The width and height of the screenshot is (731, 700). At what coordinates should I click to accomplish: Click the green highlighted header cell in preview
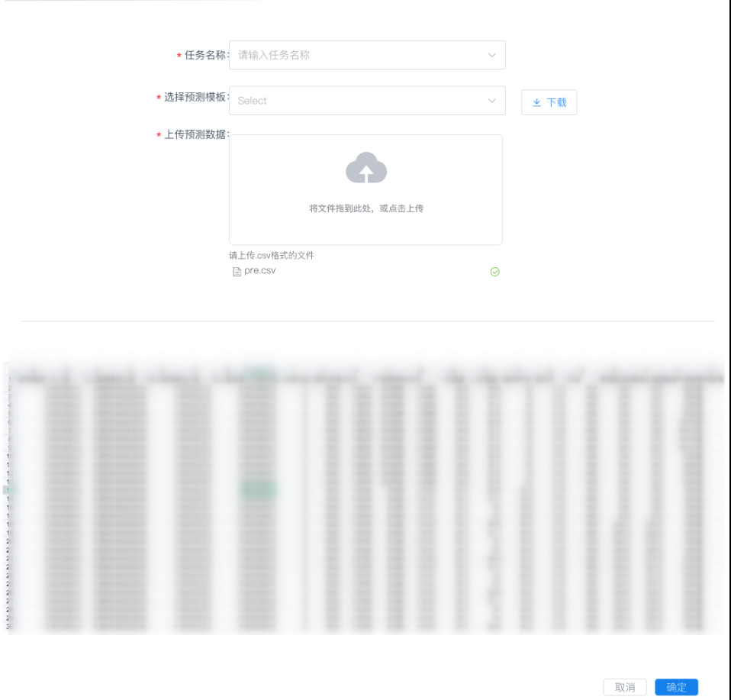tap(259, 375)
